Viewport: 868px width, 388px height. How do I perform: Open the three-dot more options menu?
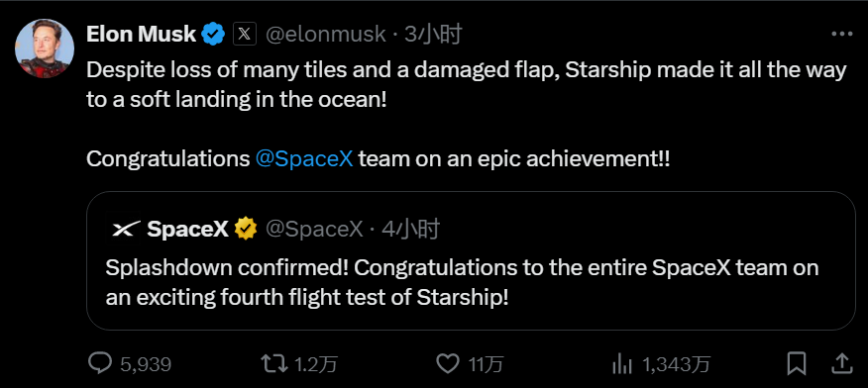point(842,35)
